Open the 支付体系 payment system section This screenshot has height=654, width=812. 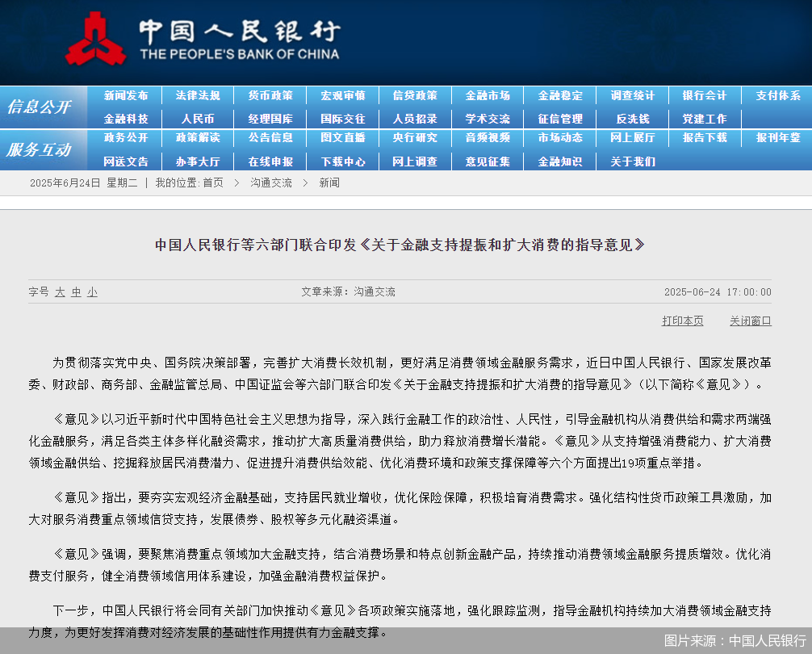776,95
